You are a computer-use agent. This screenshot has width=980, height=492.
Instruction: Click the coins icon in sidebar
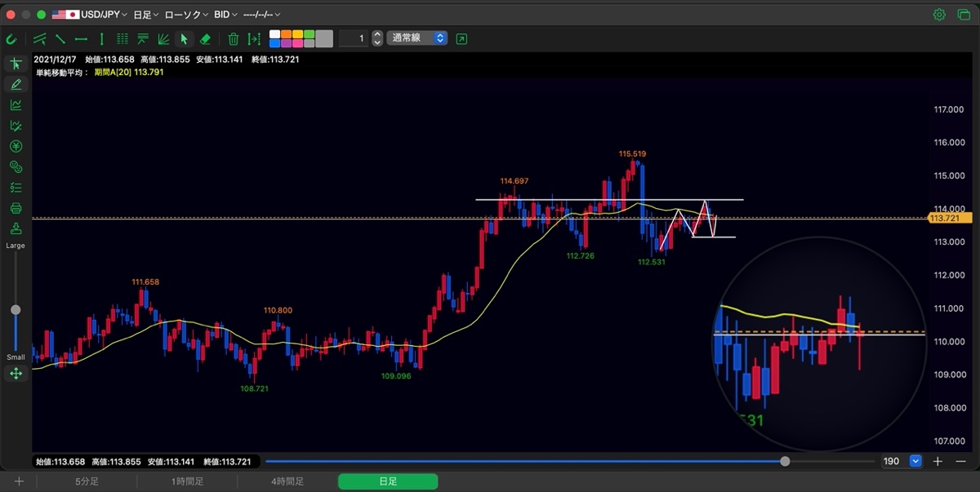(16, 166)
